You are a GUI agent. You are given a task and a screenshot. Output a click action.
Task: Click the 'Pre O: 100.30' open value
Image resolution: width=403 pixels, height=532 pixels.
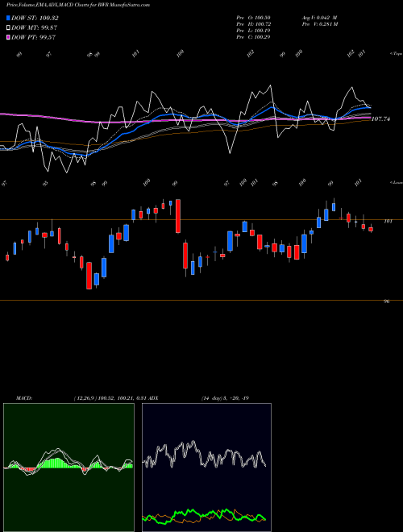[253, 18]
